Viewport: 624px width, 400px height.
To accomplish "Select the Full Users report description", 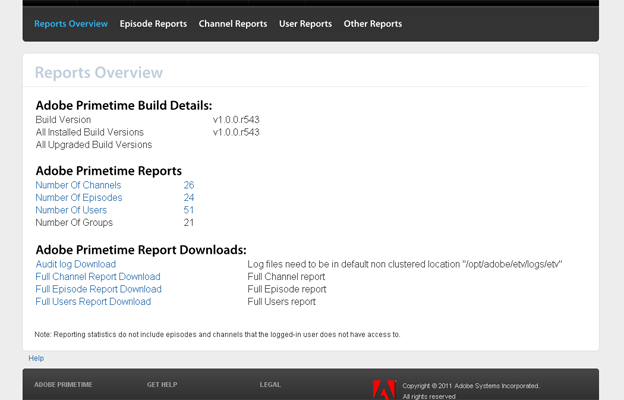I will 281,302.
